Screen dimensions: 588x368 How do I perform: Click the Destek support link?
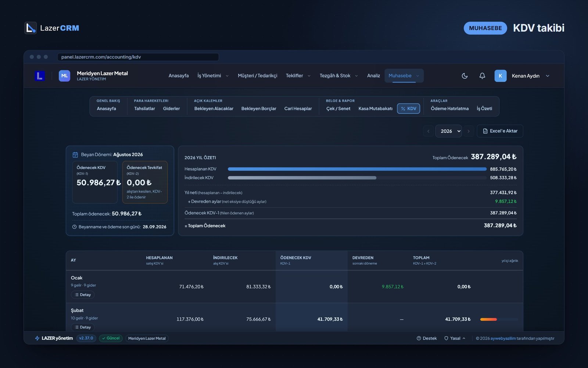point(427,338)
